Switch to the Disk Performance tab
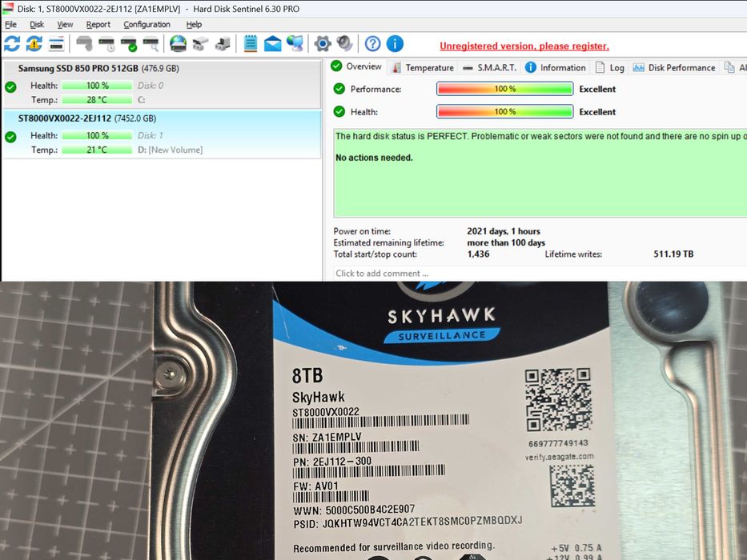This screenshot has height=560, width=747. pos(674,68)
